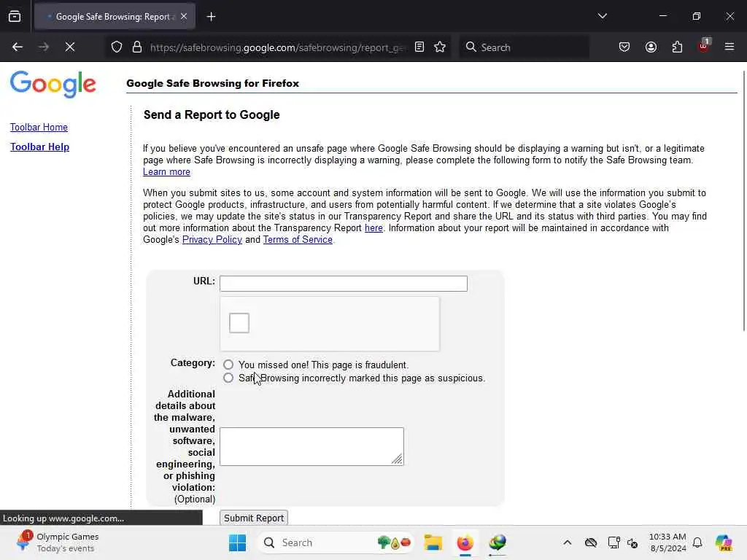
Task: Select 'You missed one! This page is fraudulent'
Action: click(228, 365)
